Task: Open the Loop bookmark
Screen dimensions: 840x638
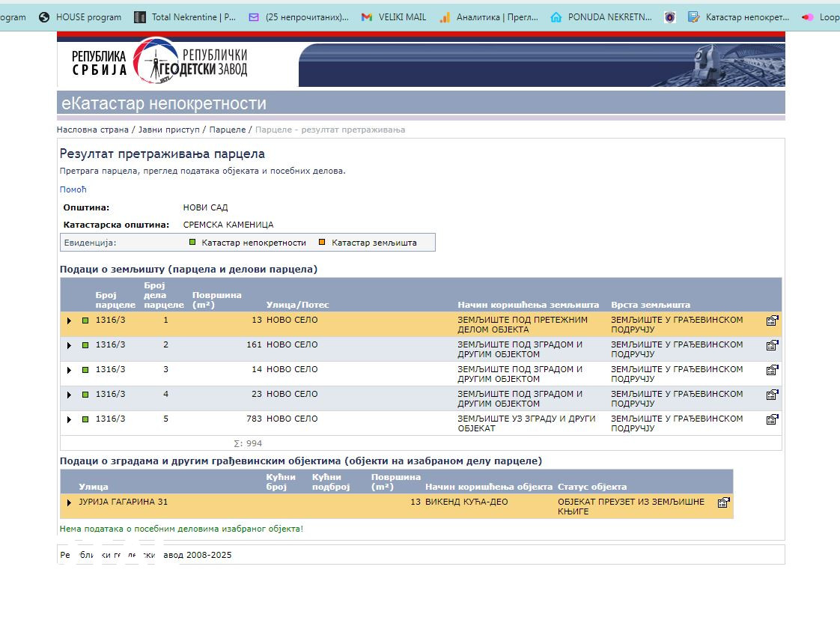Action: (x=821, y=17)
